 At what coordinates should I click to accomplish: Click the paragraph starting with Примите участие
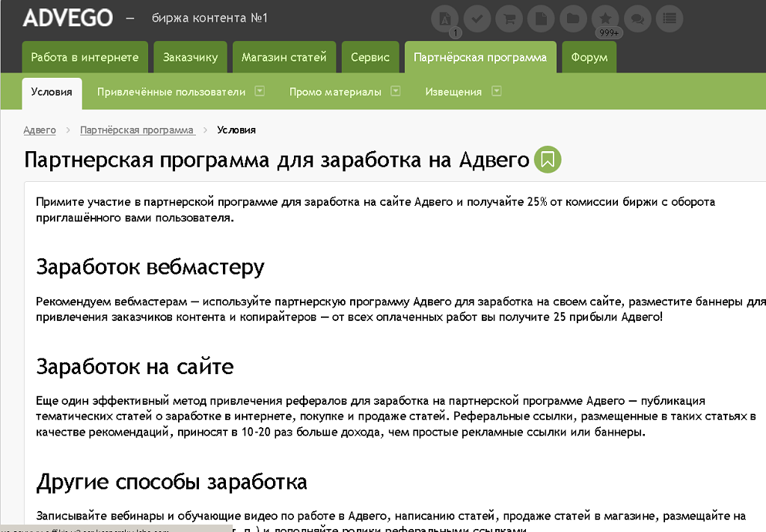(x=376, y=210)
